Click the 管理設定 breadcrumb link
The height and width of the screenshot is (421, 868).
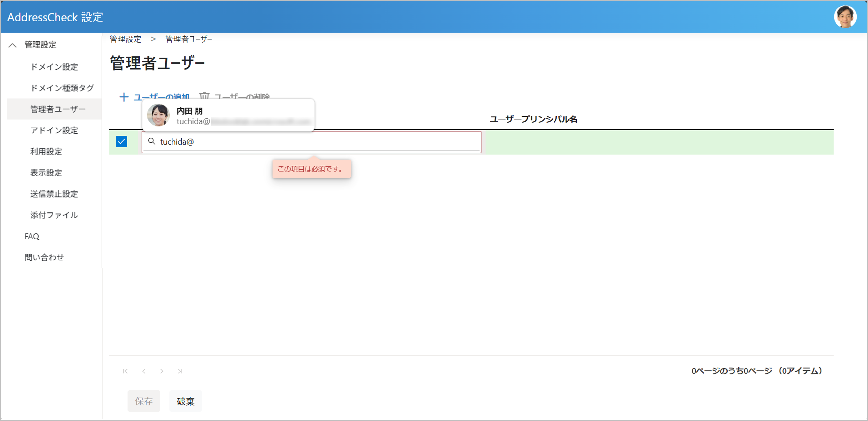125,39
